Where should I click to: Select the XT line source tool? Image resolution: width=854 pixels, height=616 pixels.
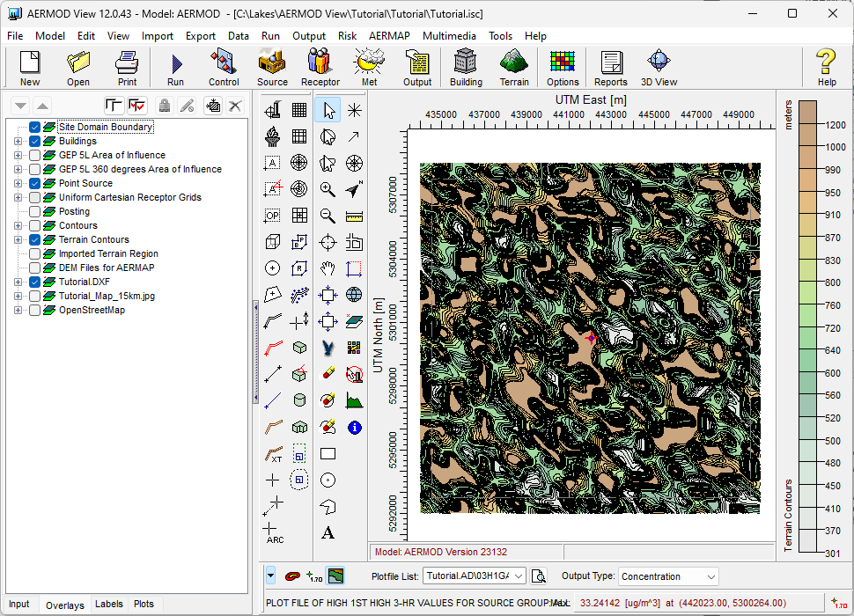point(273,454)
